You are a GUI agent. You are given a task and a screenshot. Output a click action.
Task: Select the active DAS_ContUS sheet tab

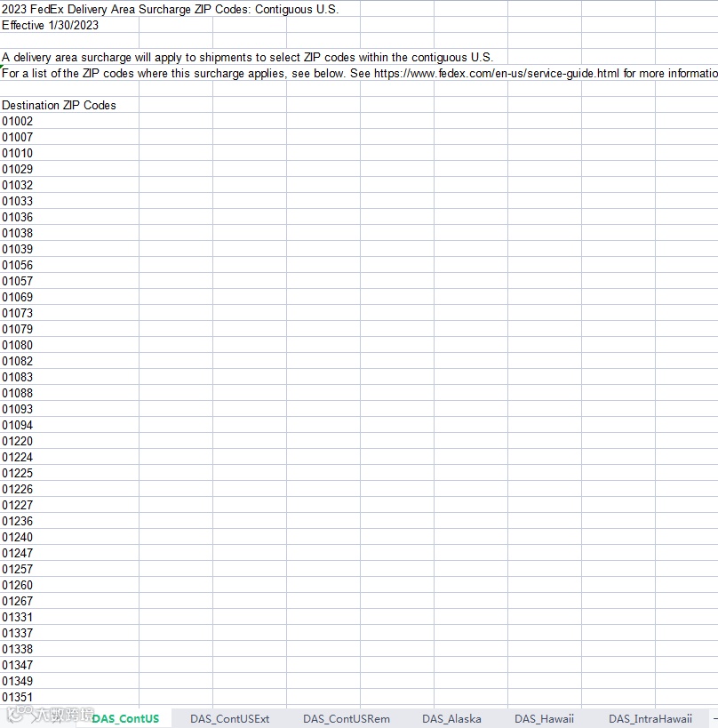pyautogui.click(x=125, y=719)
